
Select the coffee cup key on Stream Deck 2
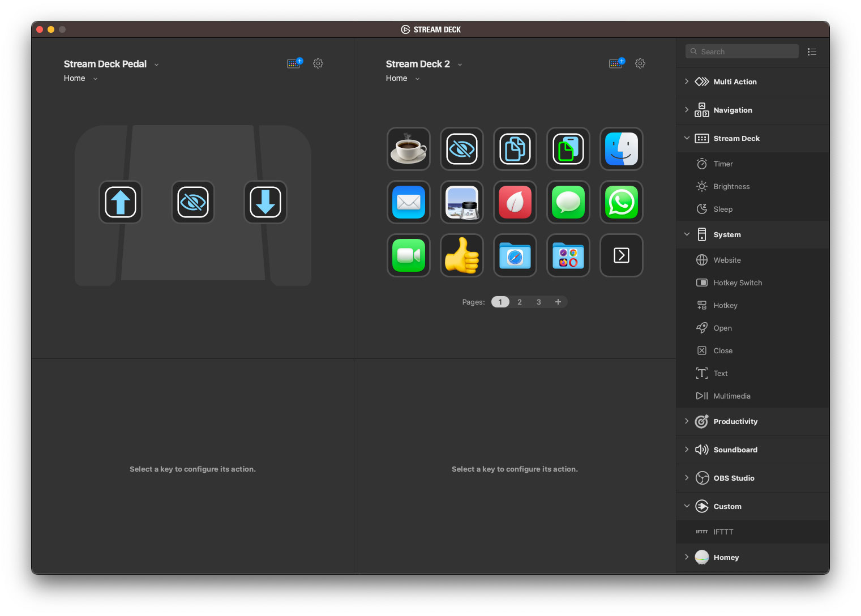click(x=409, y=149)
